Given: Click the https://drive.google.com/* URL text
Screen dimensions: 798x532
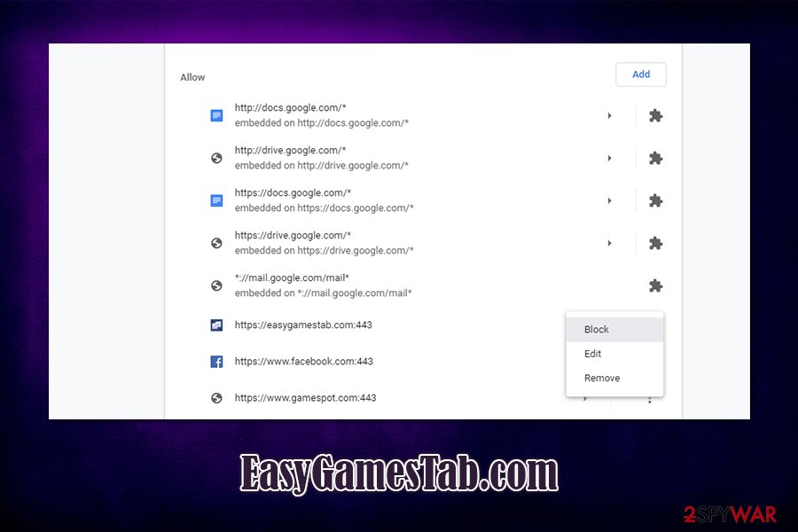Looking at the screenshot, I should coord(293,235).
